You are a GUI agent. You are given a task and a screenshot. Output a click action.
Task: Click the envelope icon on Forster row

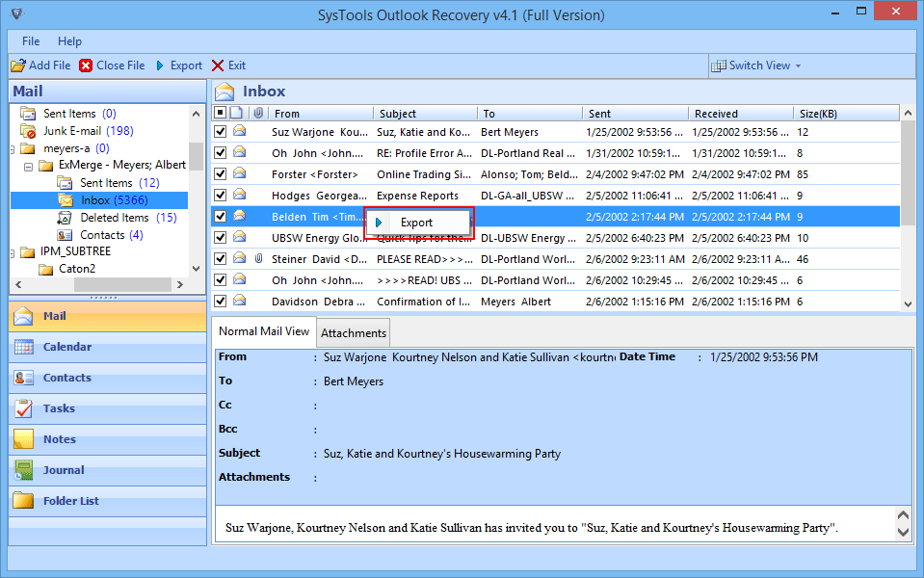[x=239, y=173]
